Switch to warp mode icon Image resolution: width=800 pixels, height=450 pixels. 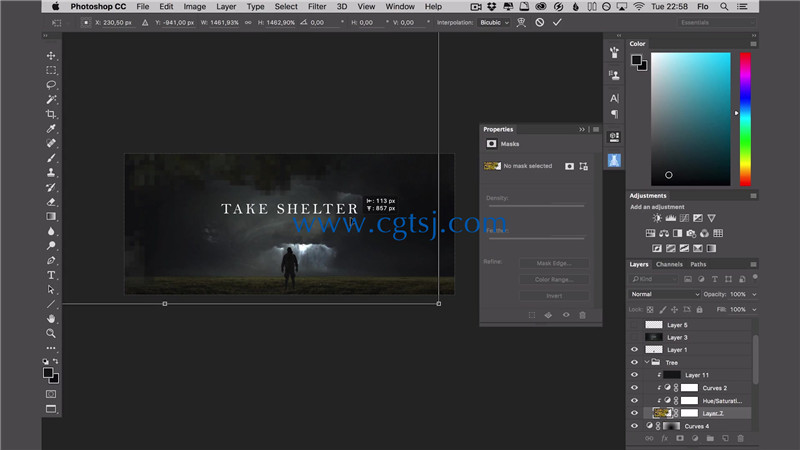pos(521,22)
